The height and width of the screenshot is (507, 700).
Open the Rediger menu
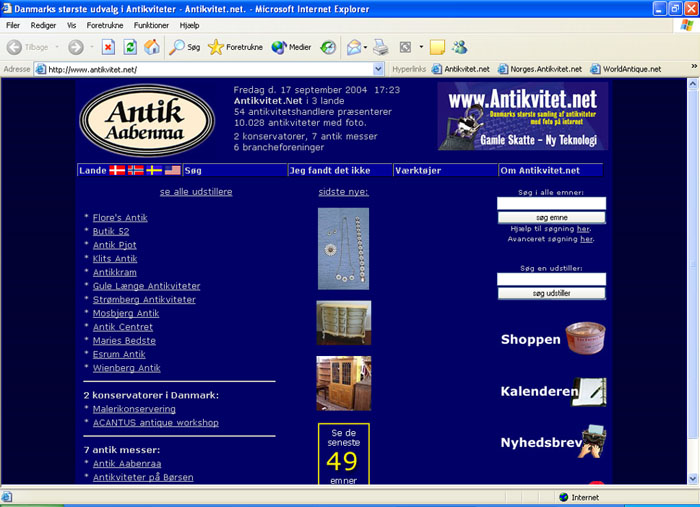point(43,25)
